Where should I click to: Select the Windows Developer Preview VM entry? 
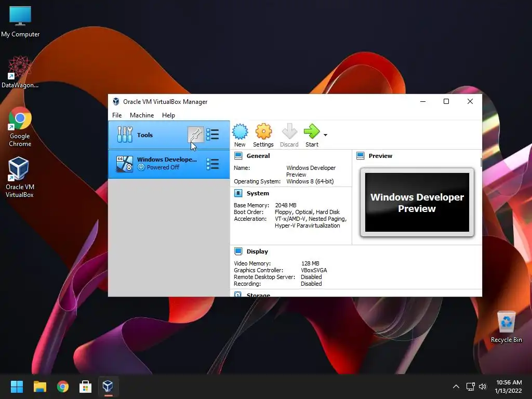tap(169, 164)
